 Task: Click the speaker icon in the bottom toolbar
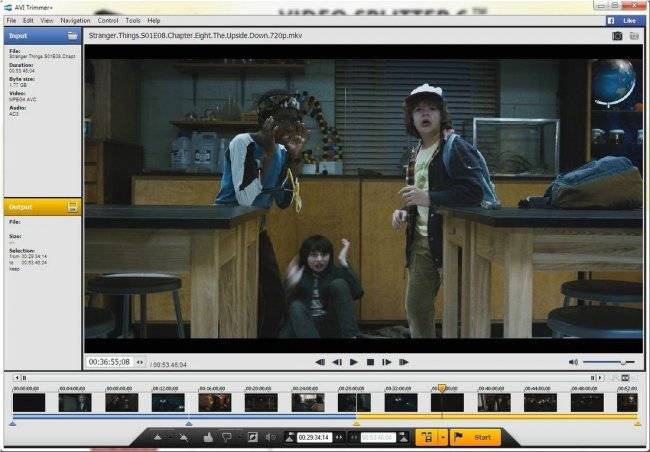(x=270, y=437)
